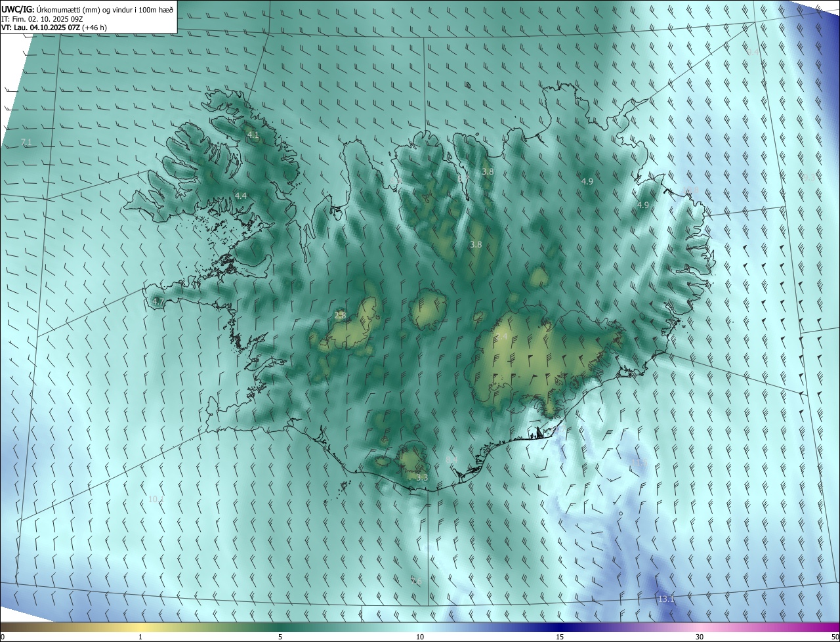Click the initial time "IT: Fim. 02. 10. 2025 09Z"

(x=43, y=18)
